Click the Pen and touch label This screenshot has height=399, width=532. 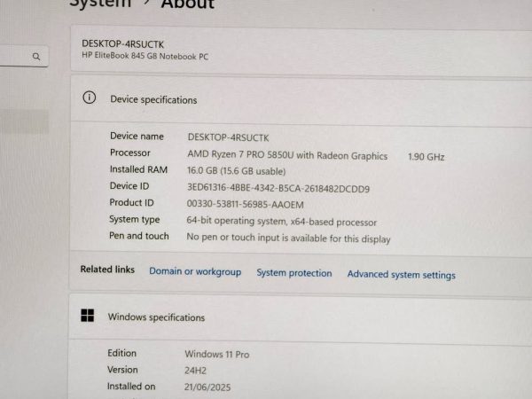139,236
